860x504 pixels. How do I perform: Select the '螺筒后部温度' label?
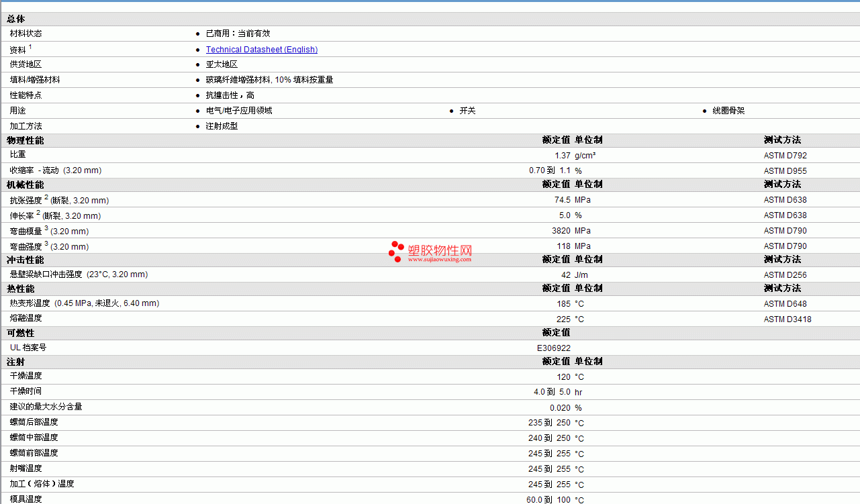[x=34, y=423]
